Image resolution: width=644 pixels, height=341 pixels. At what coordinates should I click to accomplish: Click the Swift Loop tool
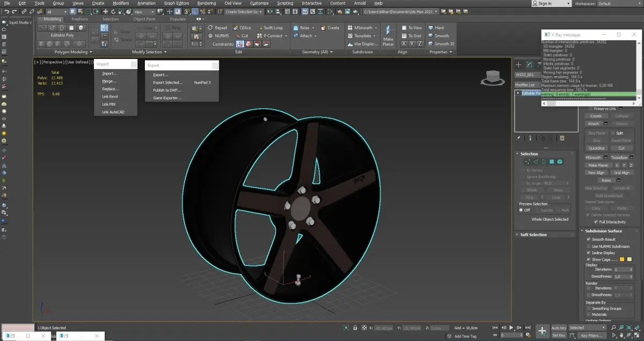tap(269, 28)
